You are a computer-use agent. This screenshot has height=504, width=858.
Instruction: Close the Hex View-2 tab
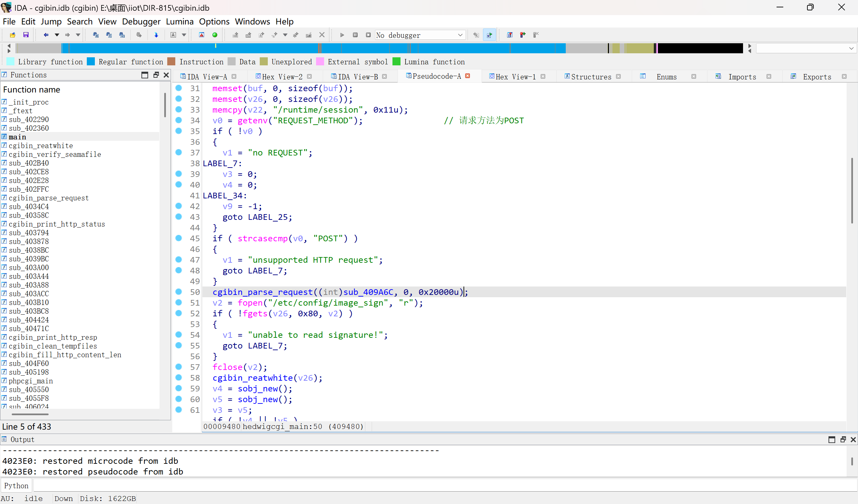click(x=309, y=77)
